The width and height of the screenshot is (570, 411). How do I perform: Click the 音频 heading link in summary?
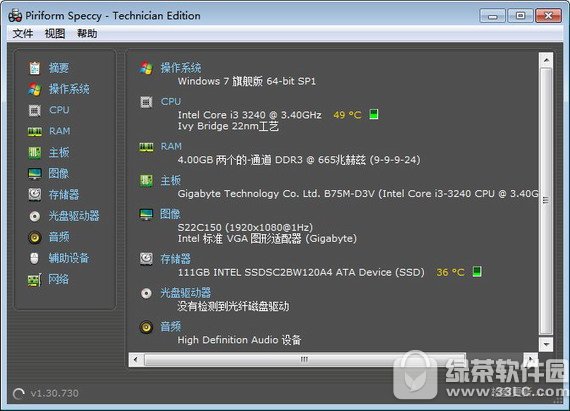170,326
